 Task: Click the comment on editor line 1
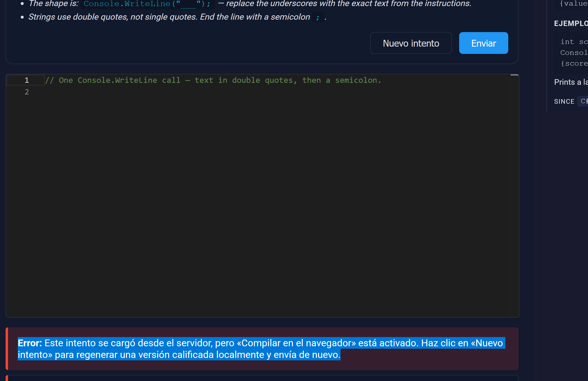(x=213, y=80)
